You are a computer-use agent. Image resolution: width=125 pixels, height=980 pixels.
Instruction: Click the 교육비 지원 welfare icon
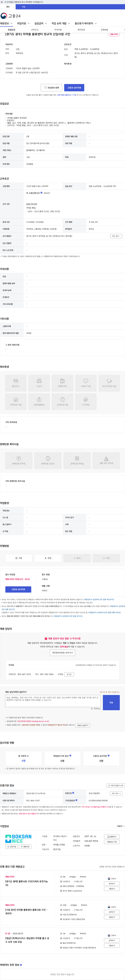click(x=86, y=383)
